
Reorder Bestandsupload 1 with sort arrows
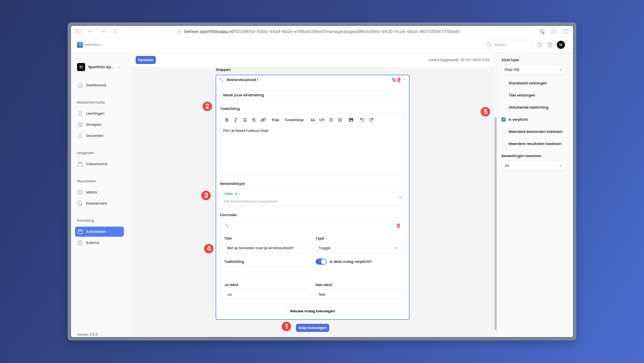click(x=221, y=80)
